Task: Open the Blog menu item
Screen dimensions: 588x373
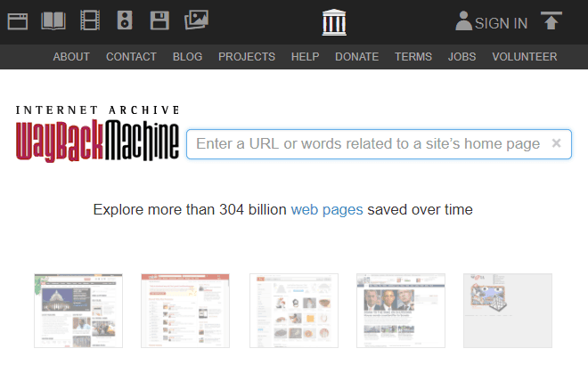Action: pyautogui.click(x=187, y=57)
